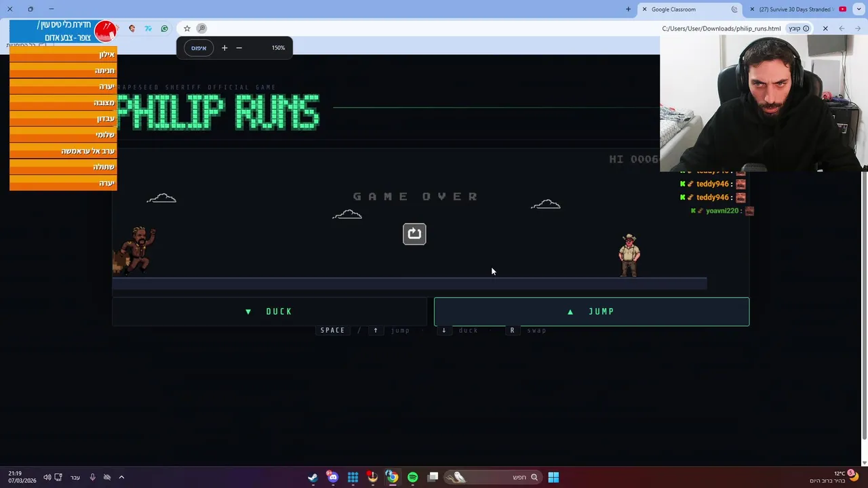Open the profile avatar in browser toolbar

click(x=132, y=28)
